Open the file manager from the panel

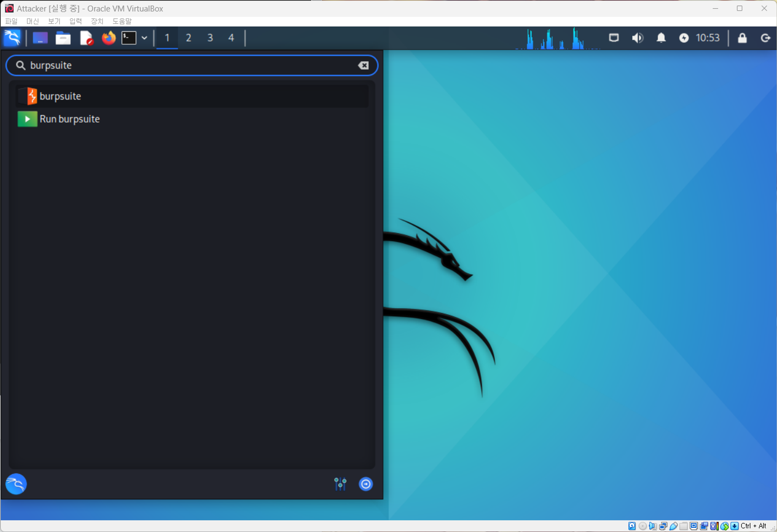pos(63,38)
